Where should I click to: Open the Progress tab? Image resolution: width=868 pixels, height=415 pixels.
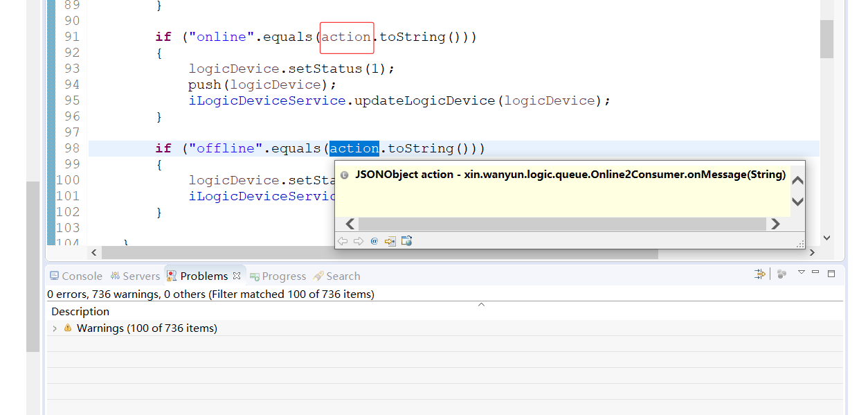278,276
